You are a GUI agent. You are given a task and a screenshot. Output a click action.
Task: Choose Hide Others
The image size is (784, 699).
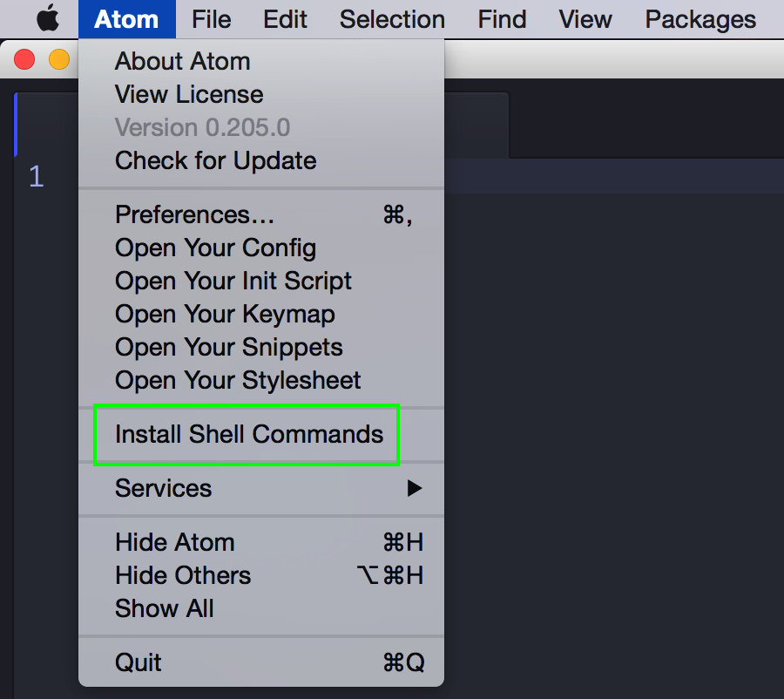click(x=183, y=575)
